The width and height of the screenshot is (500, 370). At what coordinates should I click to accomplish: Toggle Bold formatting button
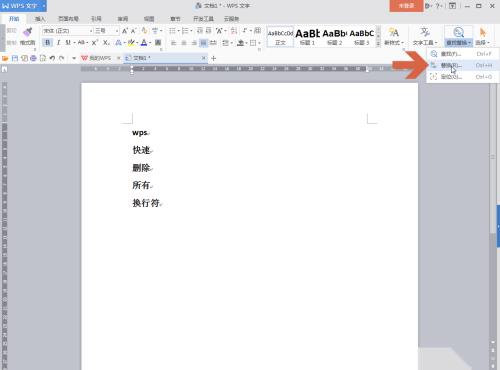(47, 42)
